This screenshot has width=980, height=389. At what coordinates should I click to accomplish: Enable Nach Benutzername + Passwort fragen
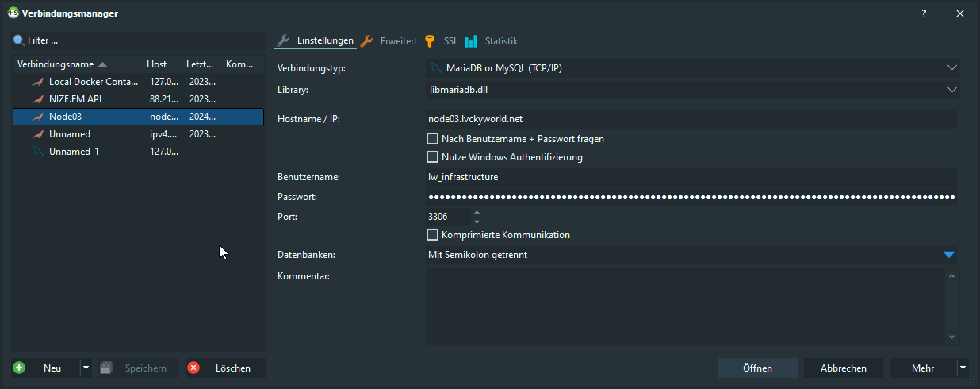coord(433,139)
